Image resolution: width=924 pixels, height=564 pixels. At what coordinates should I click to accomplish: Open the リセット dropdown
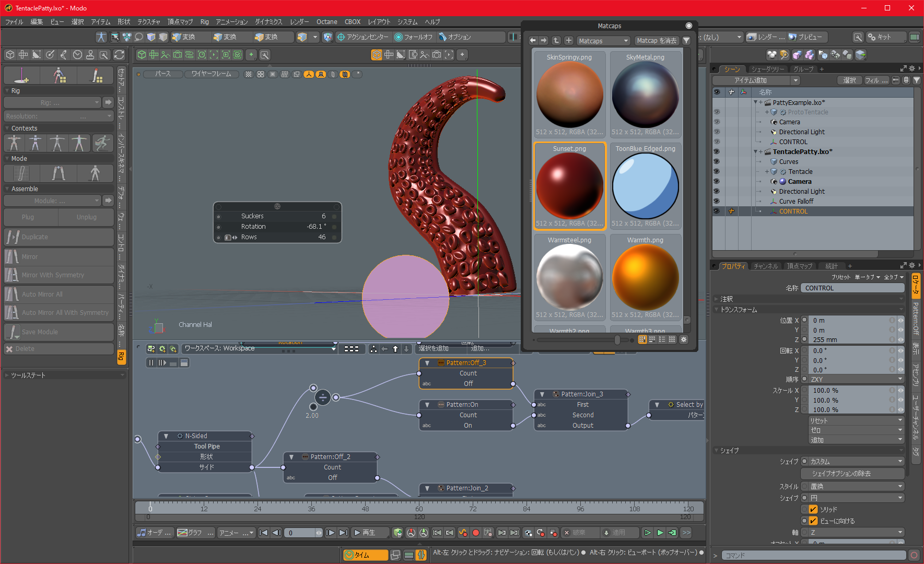(856, 421)
